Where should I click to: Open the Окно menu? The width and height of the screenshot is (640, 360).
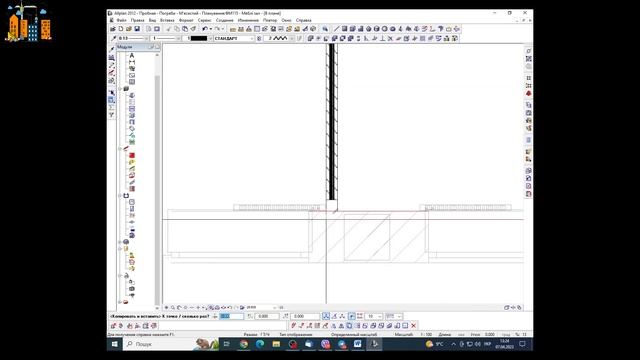click(287, 20)
